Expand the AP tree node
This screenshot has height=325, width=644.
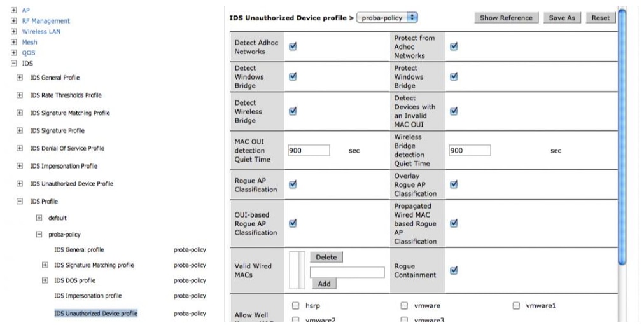(x=14, y=10)
